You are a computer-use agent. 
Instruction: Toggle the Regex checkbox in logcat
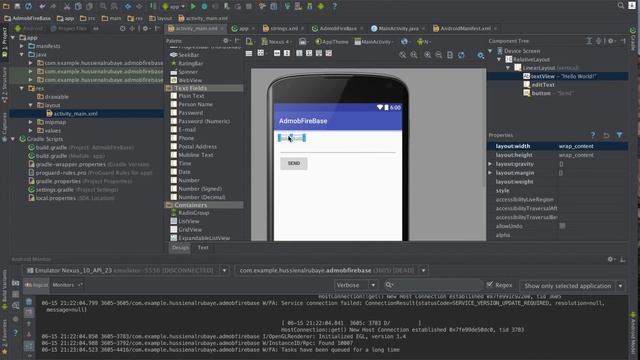pos(490,284)
